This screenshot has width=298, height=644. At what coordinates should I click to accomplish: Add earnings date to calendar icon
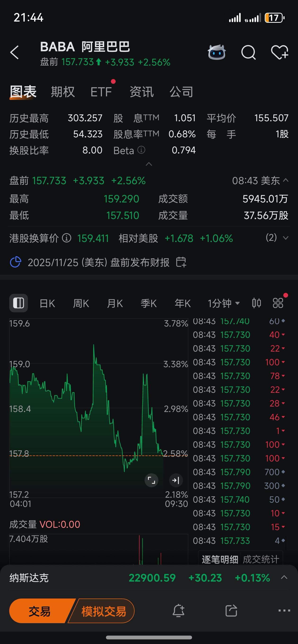click(x=181, y=262)
